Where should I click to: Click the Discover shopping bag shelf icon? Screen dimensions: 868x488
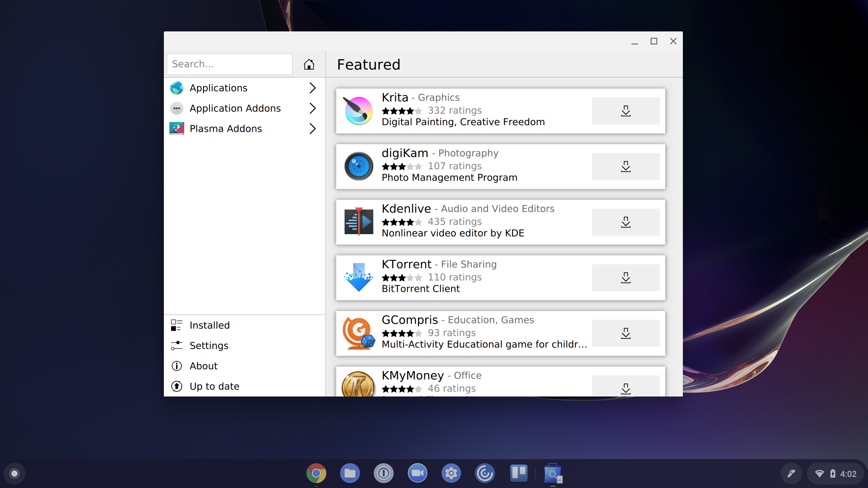pyautogui.click(x=553, y=474)
